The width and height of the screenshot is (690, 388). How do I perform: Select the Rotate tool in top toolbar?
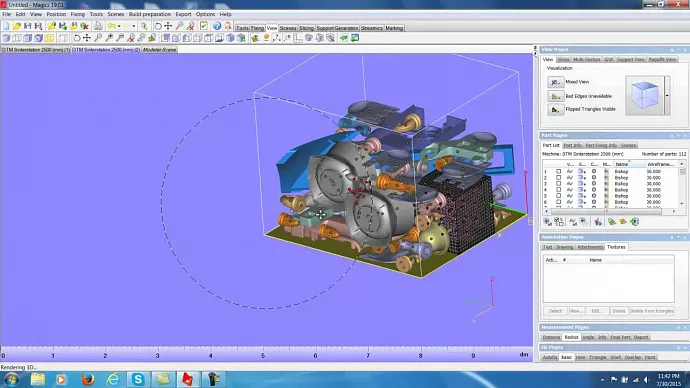(x=158, y=26)
